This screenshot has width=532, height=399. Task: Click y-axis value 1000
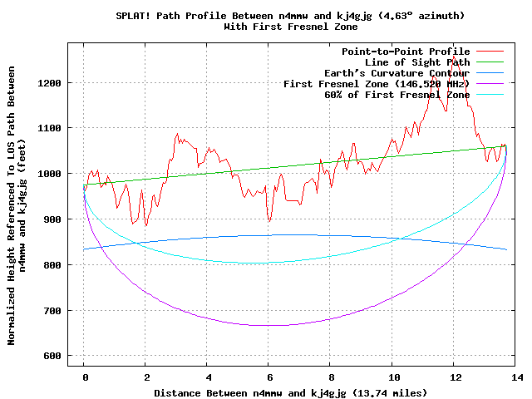[x=50, y=174]
